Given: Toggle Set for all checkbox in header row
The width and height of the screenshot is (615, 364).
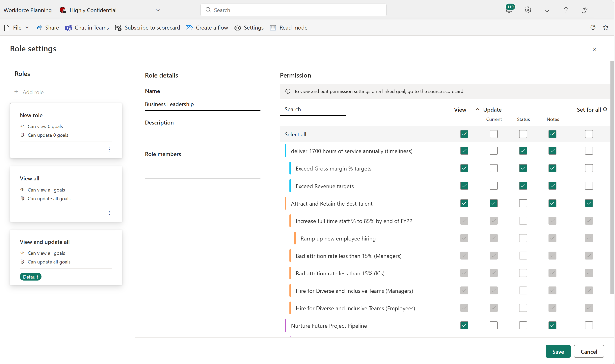Looking at the screenshot, I should click(x=589, y=134).
